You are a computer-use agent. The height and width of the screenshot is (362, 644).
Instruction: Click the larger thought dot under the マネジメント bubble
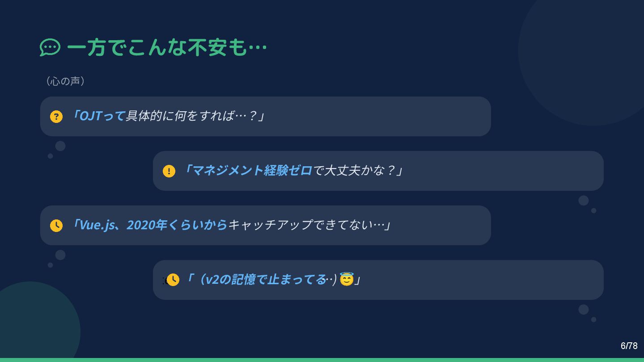pos(584,200)
